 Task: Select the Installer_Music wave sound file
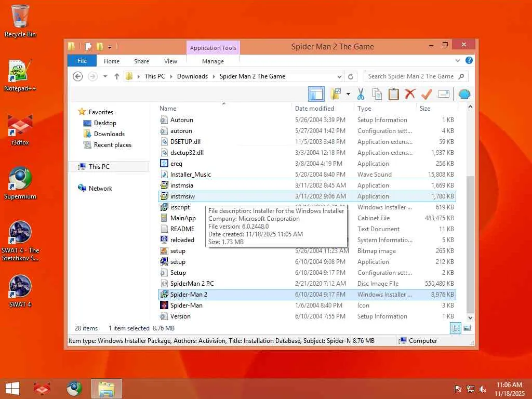tap(307, 175)
